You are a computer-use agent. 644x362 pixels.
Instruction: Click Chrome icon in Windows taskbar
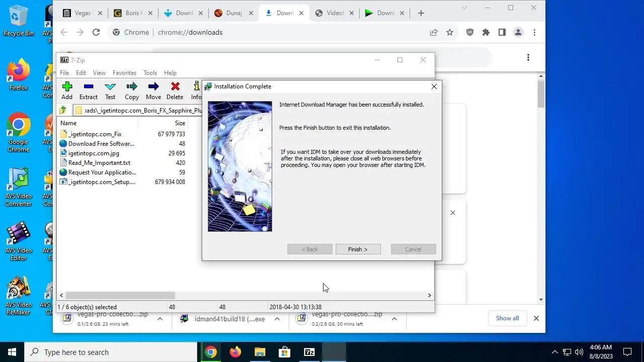click(x=211, y=352)
